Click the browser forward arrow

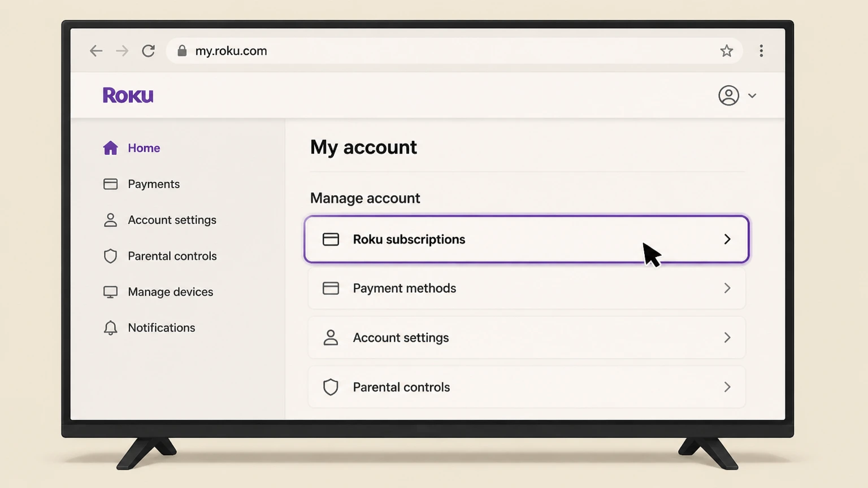(122, 51)
